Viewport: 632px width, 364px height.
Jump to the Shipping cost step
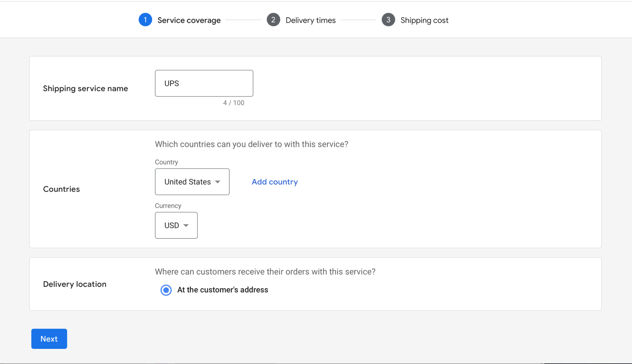(424, 20)
